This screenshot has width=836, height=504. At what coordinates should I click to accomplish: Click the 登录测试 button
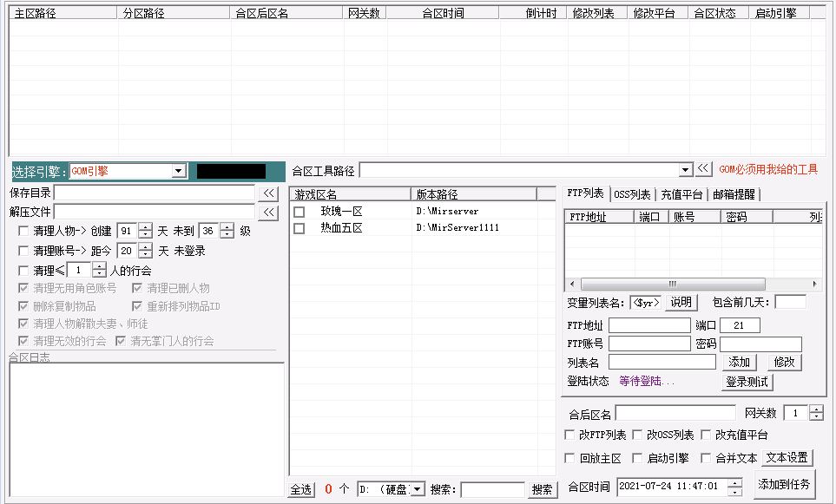pyautogui.click(x=747, y=382)
